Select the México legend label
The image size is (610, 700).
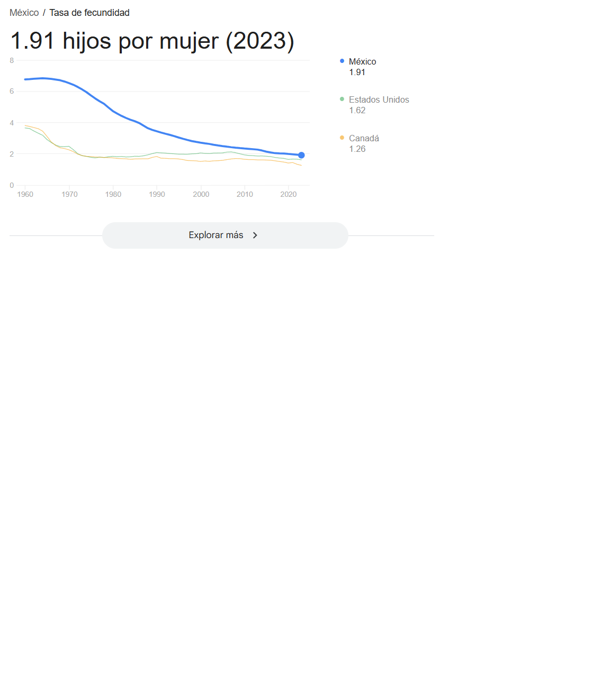(x=362, y=62)
